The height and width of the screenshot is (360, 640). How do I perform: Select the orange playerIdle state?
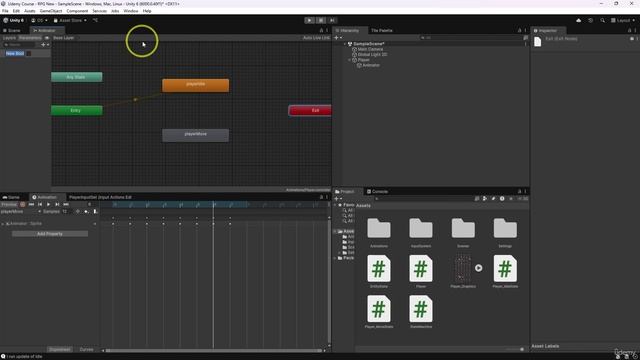[196, 85]
